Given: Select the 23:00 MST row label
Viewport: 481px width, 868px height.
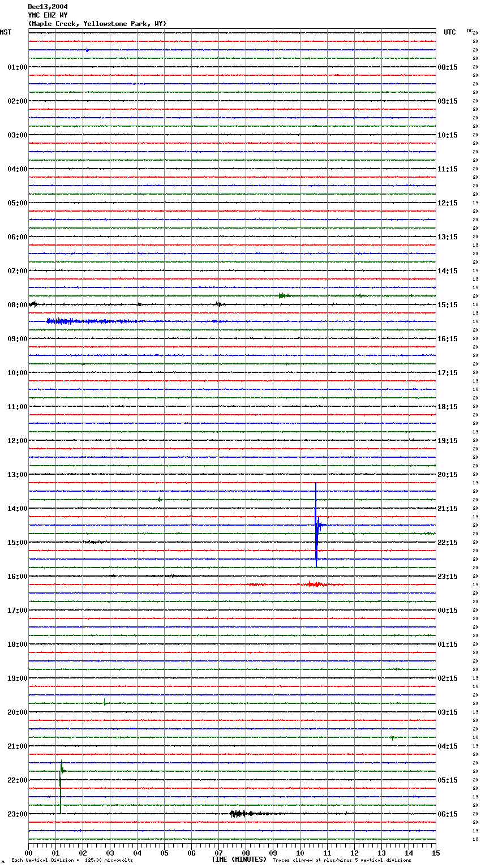Looking at the screenshot, I should click(x=18, y=814).
